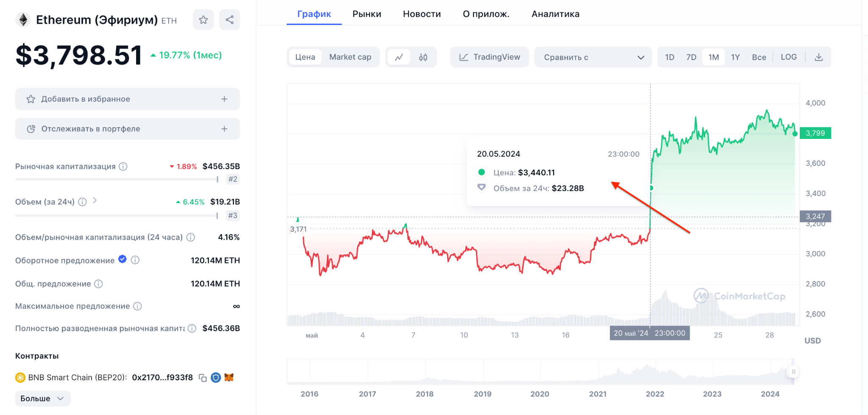The height and width of the screenshot is (415, 868).
Task: Click the timeline range slider handle
Action: [793, 372]
